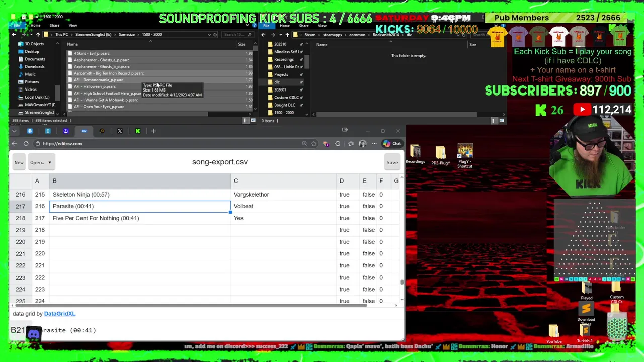Image resolution: width=644 pixels, height=362 pixels.
Task: Grab the spreadsheet vertical scrollbar thumb
Action: tap(402, 282)
